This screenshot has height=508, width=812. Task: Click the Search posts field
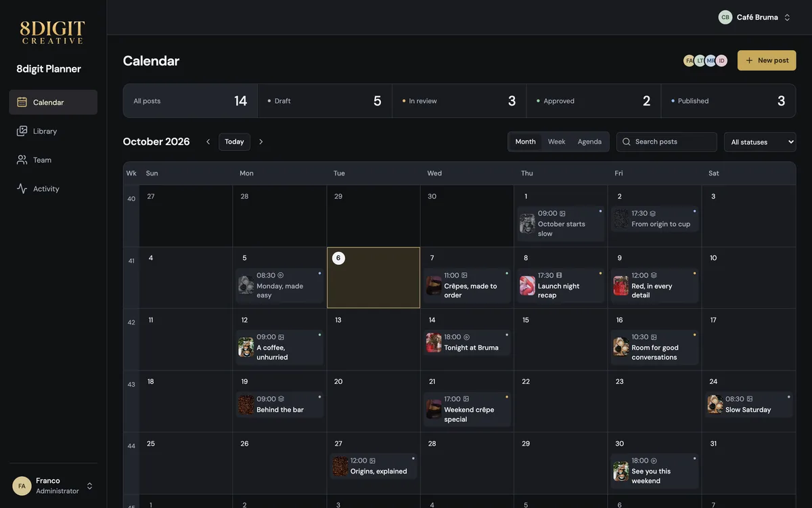667,142
